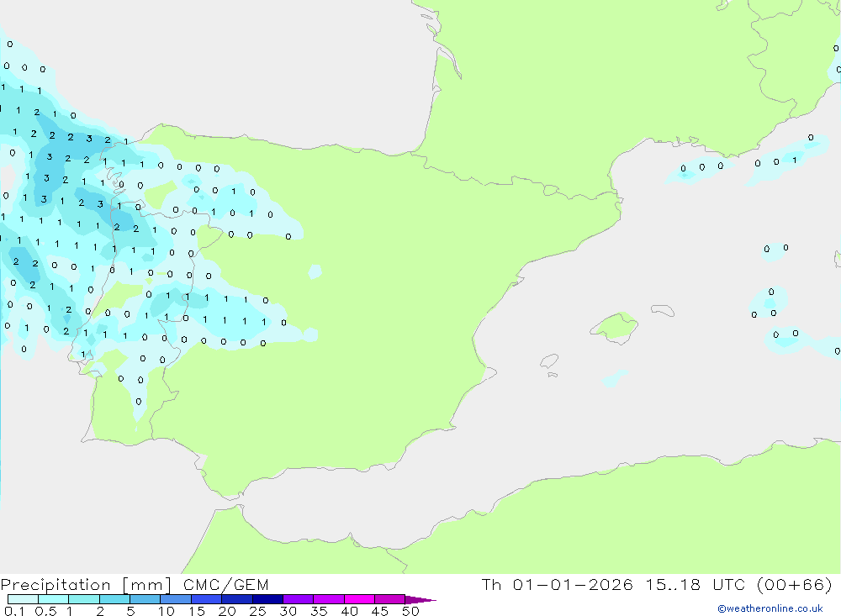The image size is (841, 616).
Task: Click the 'Precipitation' title word
Action: (56, 585)
